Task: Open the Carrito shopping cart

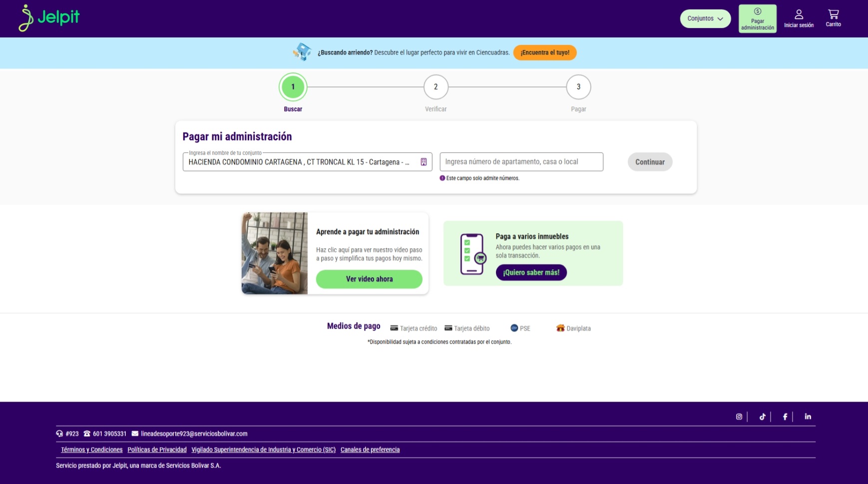Action: coord(833,18)
